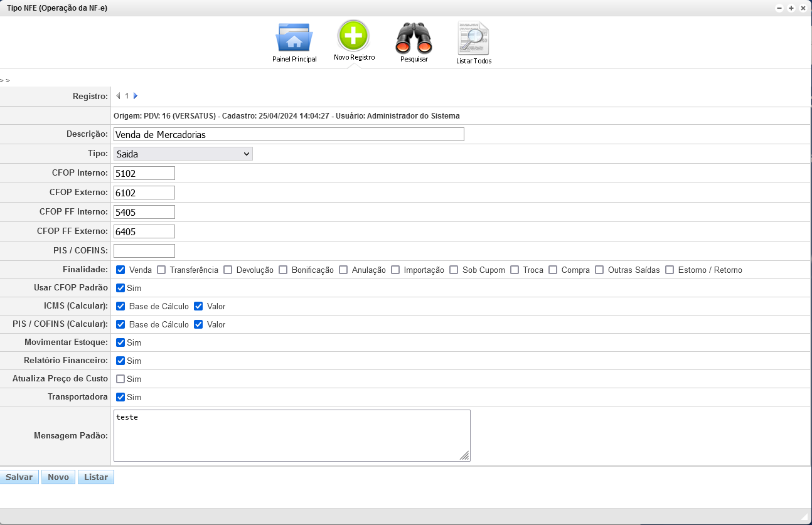812x525 pixels.
Task: Click the window's maximize plus icon
Action: point(791,8)
